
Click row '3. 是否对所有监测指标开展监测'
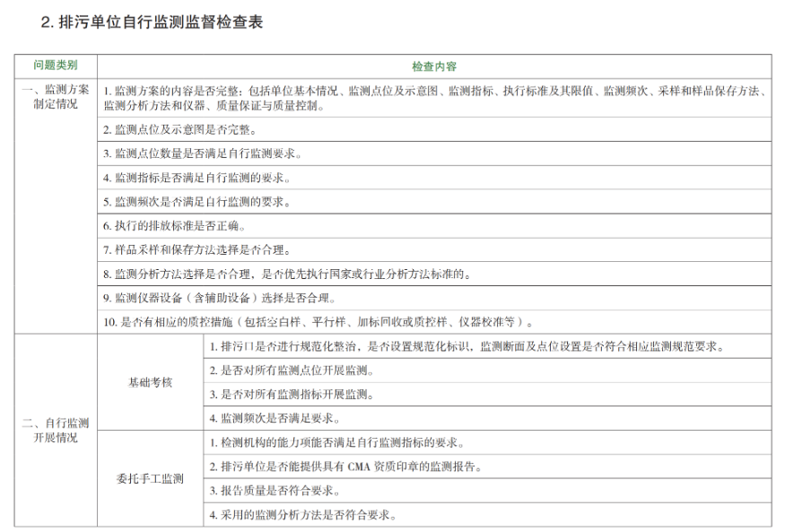pos(487,395)
